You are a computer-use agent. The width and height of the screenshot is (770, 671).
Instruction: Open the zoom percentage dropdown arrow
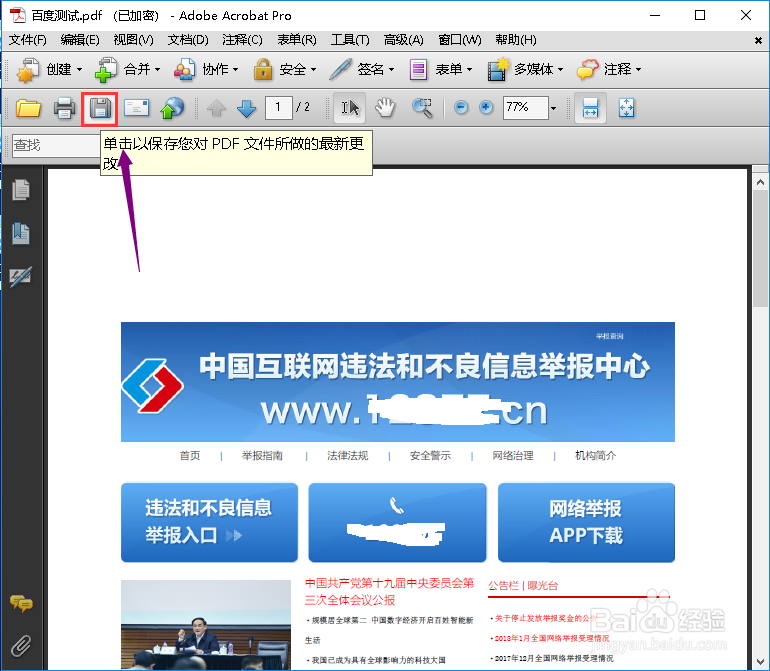click(554, 108)
